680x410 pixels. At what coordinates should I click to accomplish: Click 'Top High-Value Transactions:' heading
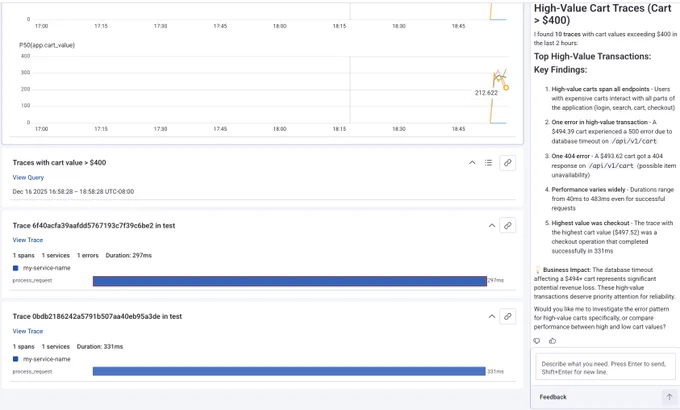click(x=592, y=56)
